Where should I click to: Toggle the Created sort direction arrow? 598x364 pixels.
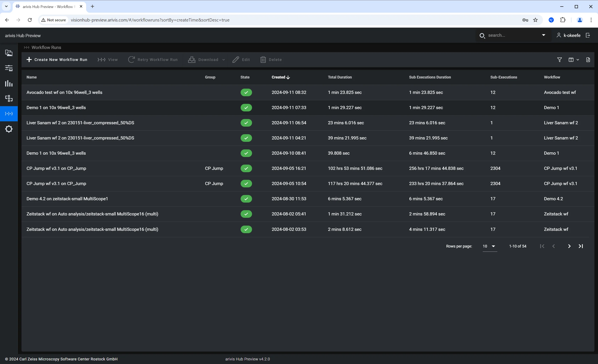coord(288,77)
